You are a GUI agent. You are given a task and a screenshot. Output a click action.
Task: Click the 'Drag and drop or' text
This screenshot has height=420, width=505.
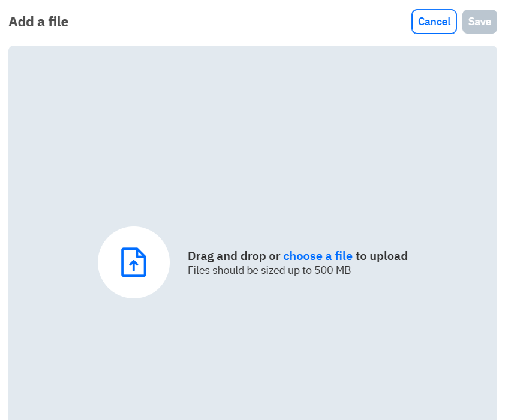tap(234, 256)
